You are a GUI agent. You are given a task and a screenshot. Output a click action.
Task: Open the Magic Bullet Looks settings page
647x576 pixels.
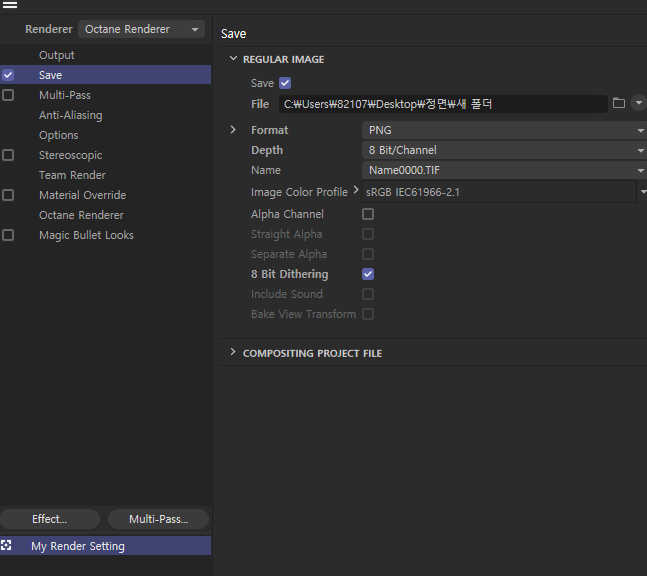pyautogui.click(x=86, y=235)
